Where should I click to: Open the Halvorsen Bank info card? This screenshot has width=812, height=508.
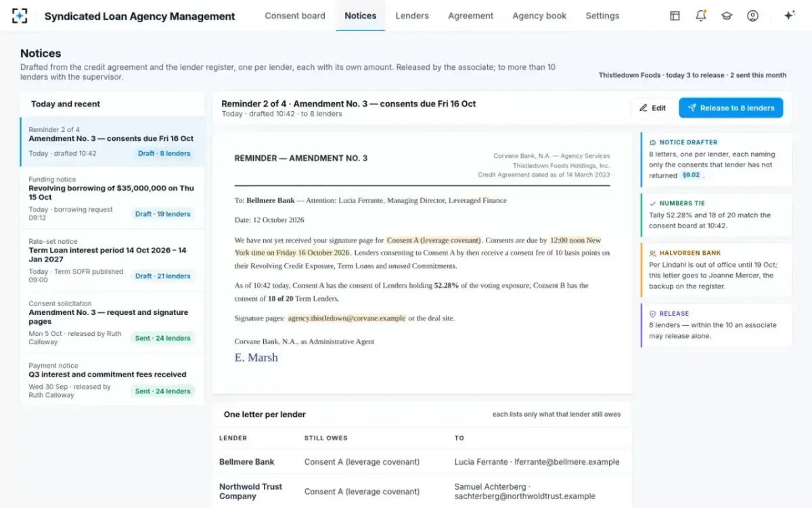pyautogui.click(x=716, y=270)
